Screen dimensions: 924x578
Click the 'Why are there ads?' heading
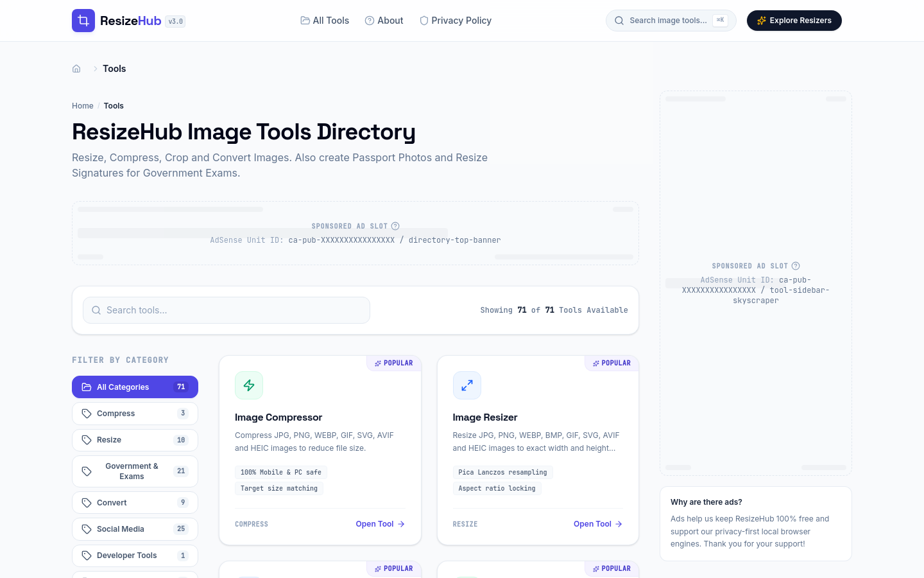706,502
